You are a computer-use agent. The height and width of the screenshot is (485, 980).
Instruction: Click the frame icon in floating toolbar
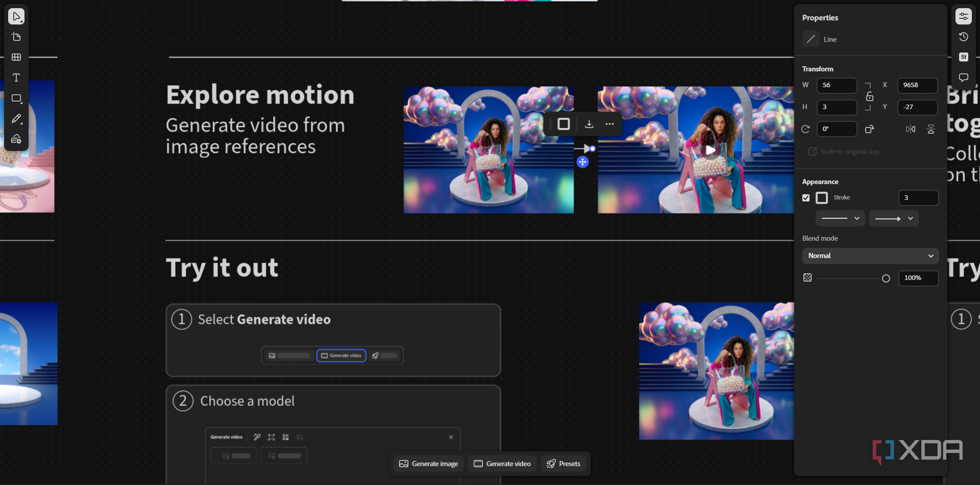[x=563, y=124]
